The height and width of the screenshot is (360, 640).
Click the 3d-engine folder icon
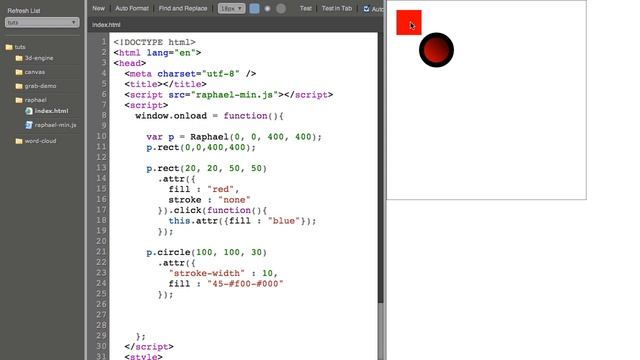tap(19, 58)
